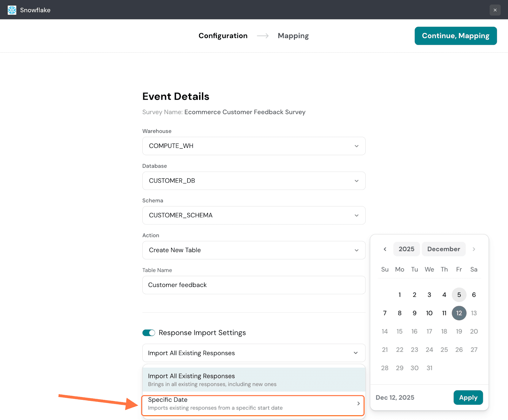Open the 2025 year selector
Viewport: 508px width, 420px height.
[406, 249]
